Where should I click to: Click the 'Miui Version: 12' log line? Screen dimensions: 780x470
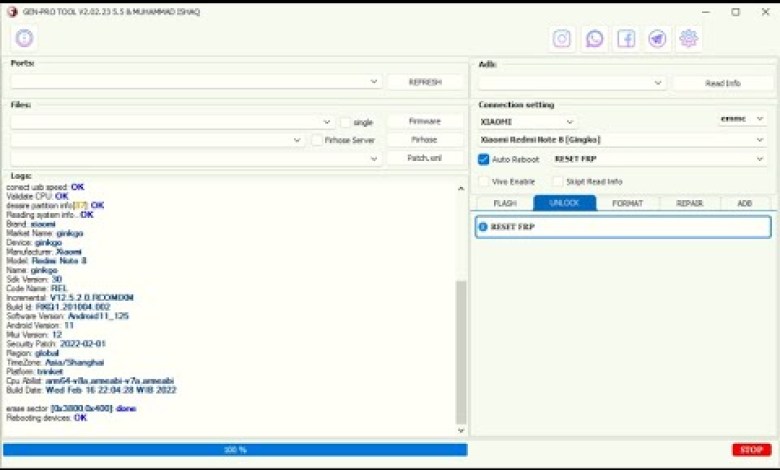[x=34, y=335]
